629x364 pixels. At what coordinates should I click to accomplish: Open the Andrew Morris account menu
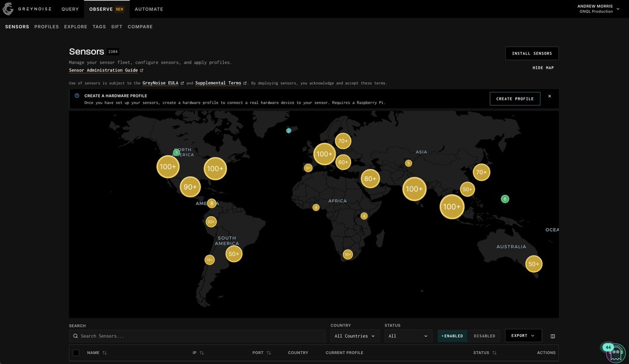(x=598, y=9)
